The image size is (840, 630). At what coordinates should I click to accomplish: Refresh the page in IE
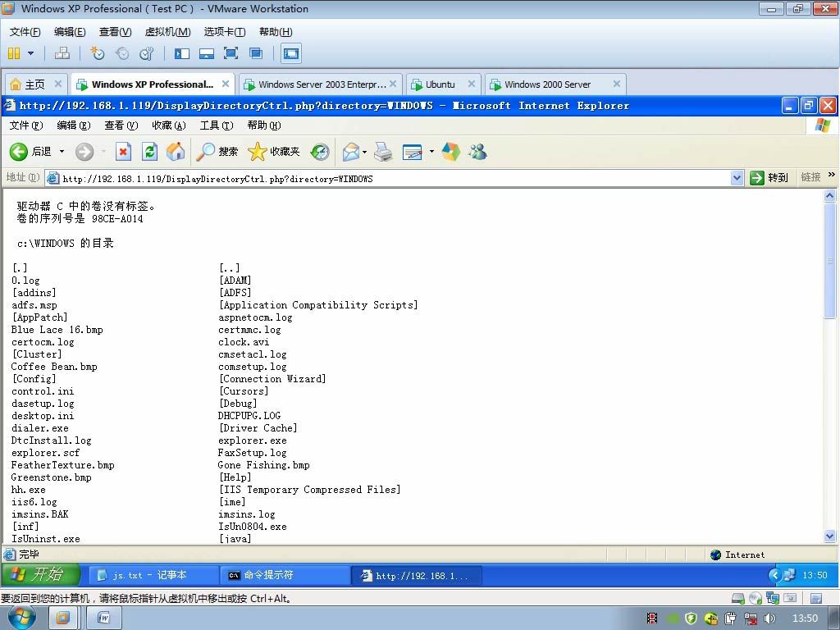click(x=149, y=152)
